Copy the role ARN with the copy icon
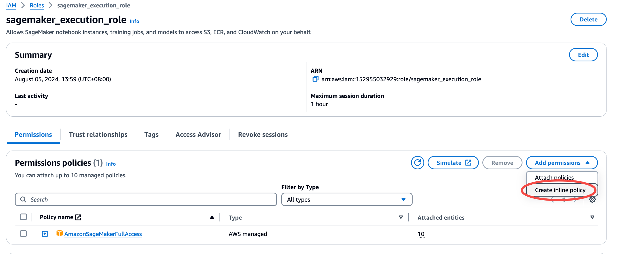 pos(315,79)
